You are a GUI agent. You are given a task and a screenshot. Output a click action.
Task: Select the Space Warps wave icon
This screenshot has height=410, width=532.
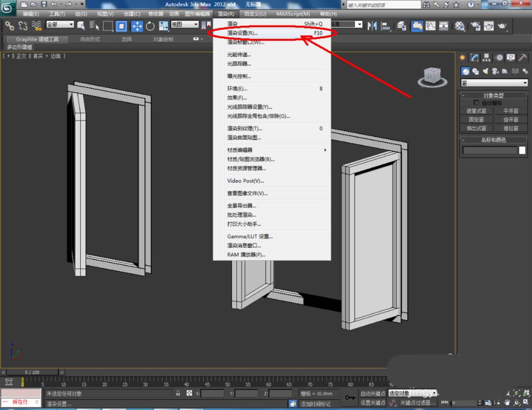pos(516,71)
